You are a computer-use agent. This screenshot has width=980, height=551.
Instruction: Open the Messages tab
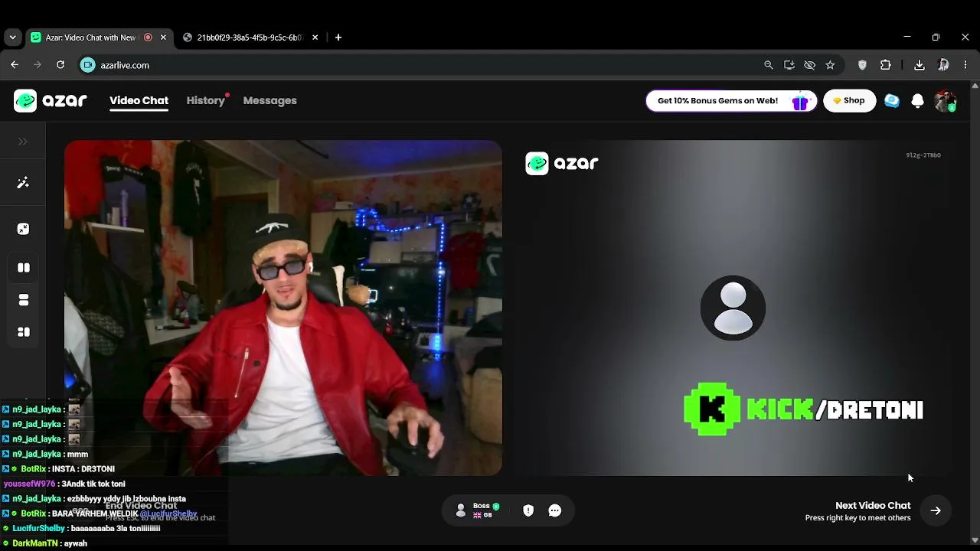pos(269,100)
